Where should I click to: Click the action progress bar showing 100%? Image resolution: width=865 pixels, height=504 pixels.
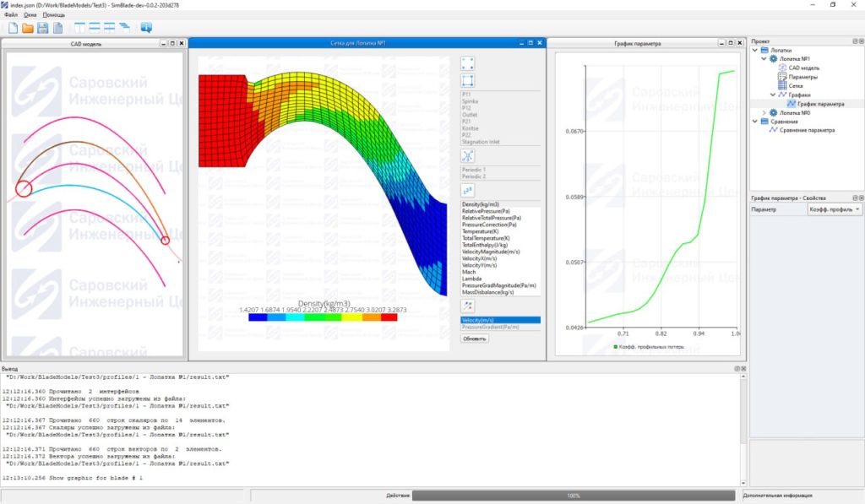(x=574, y=496)
